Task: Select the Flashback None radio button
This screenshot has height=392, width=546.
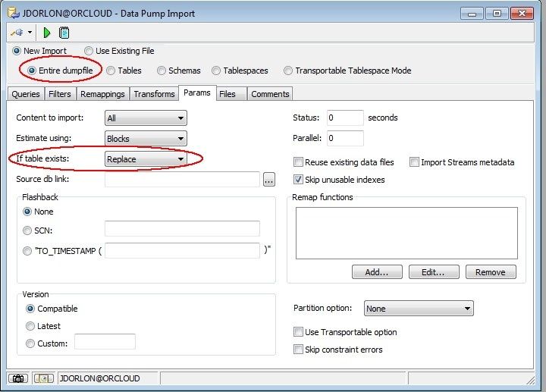Action: point(27,212)
